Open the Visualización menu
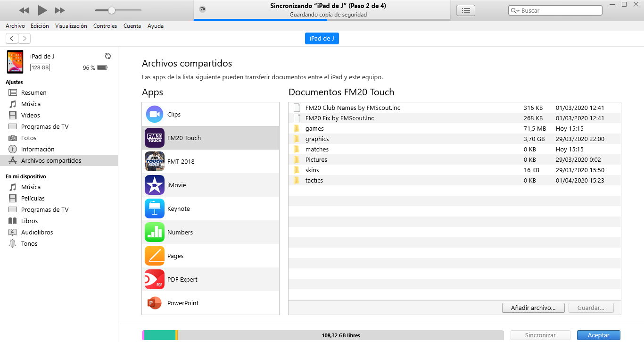644x342 pixels. 71,26
